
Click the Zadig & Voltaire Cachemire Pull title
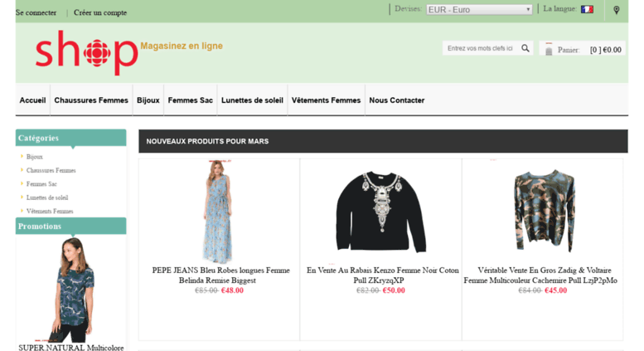(540, 275)
